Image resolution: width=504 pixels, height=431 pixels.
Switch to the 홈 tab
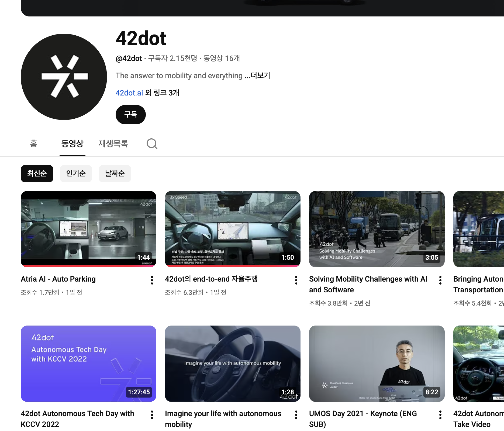34,143
